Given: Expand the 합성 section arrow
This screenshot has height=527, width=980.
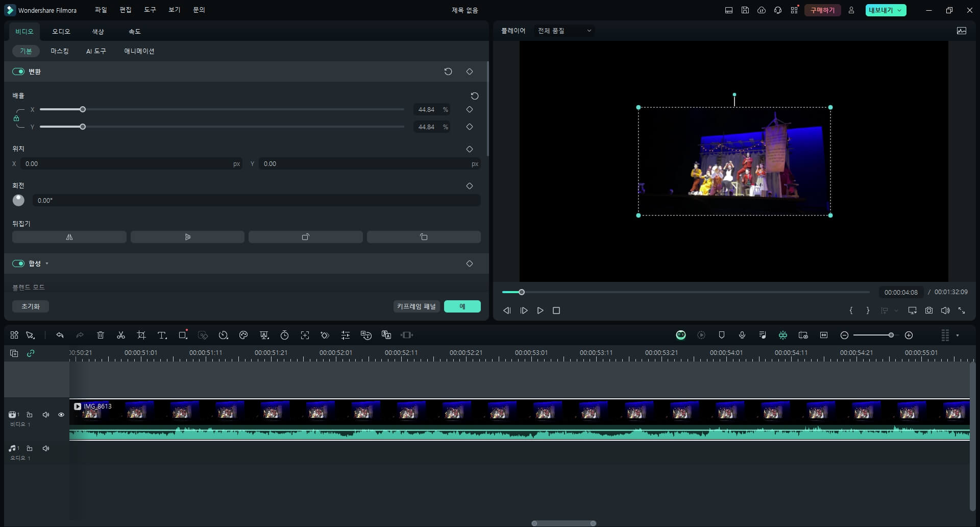Looking at the screenshot, I should point(47,263).
